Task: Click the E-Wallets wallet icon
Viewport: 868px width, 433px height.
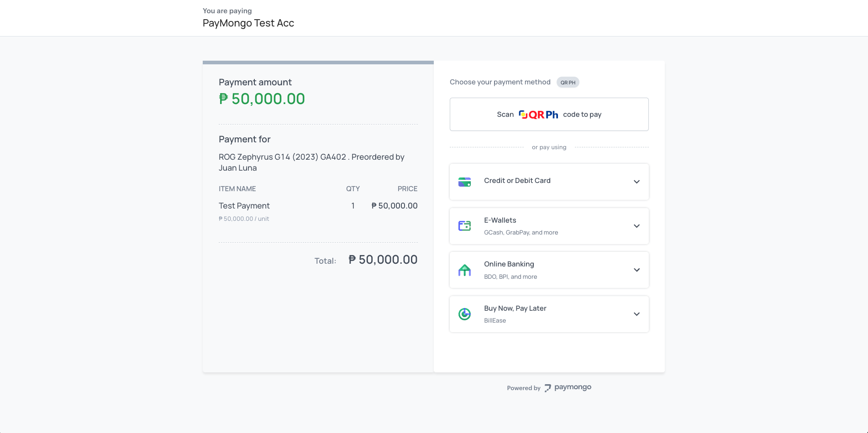Action: tap(464, 226)
